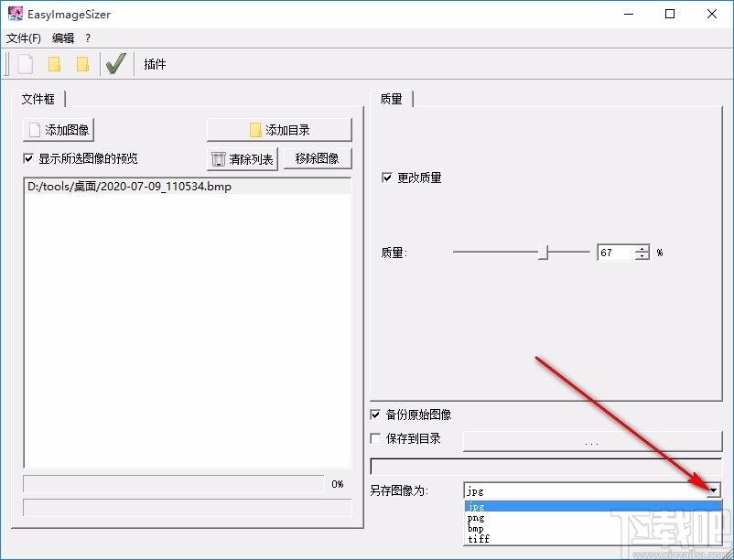Screen dimensions: 734x560
Task: Click the 移除图像 button
Action: (x=317, y=158)
